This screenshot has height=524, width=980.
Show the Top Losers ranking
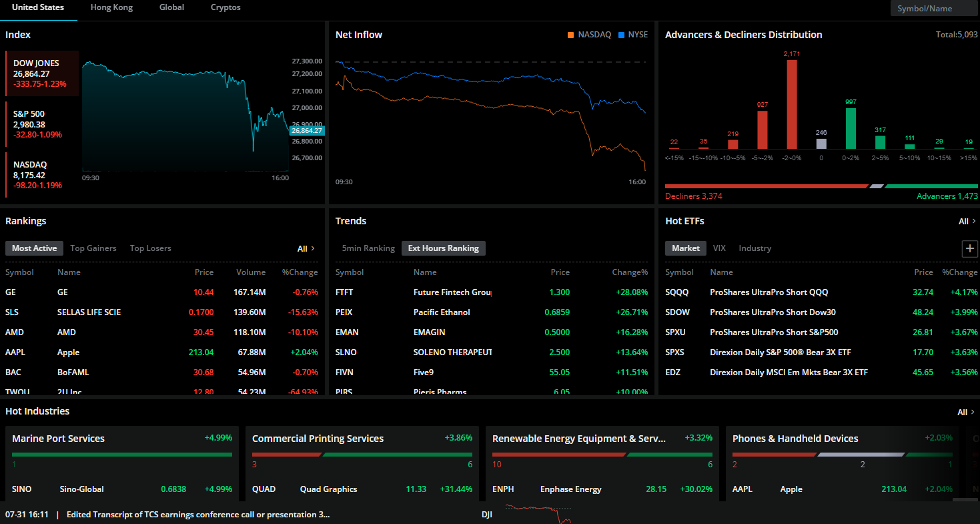(150, 248)
